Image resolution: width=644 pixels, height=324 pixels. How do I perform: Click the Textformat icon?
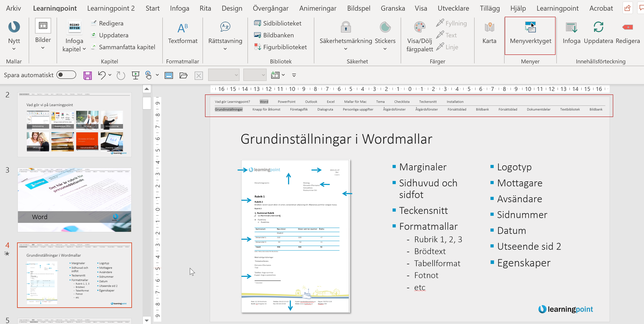[x=183, y=28]
